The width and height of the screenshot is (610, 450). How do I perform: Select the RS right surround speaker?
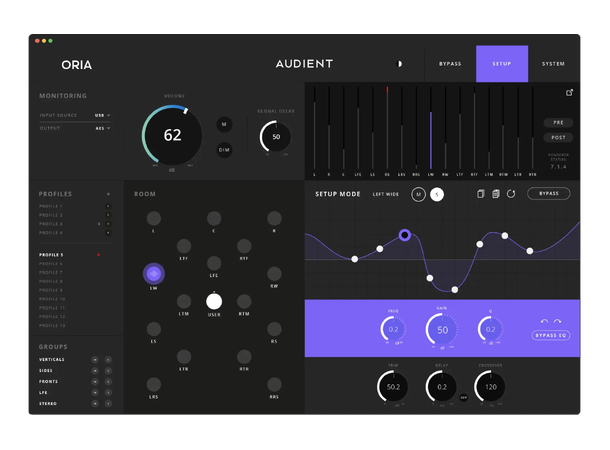[274, 329]
